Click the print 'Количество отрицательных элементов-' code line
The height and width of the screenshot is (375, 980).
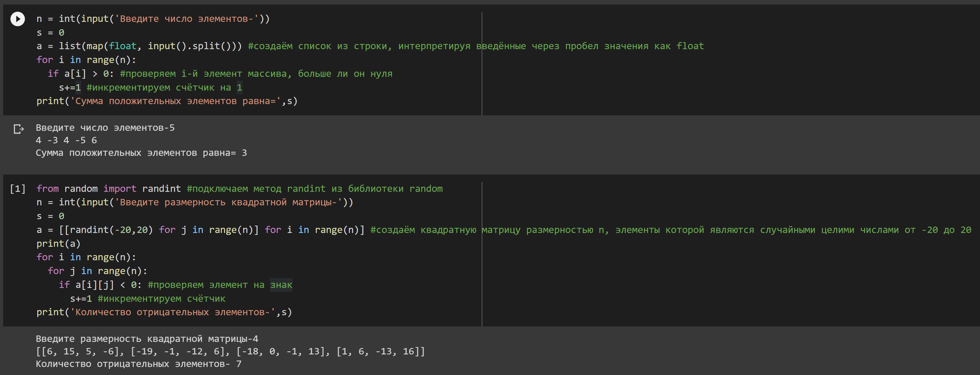[x=164, y=312]
